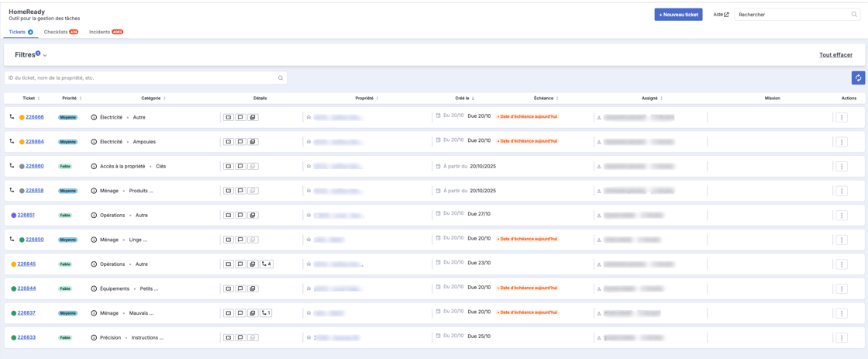Open the sub-tickets count 4 icon for 226845
This screenshot has width=868, height=359.
267,264
